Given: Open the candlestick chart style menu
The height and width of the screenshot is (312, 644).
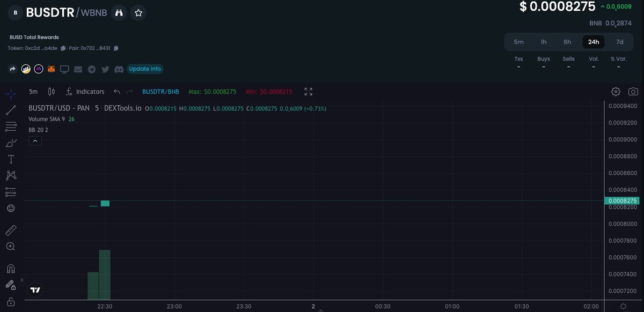Looking at the screenshot, I should point(52,92).
